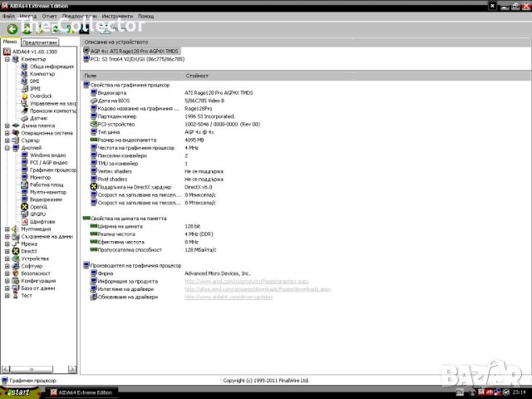Select the Обща информация summary icon
Viewport: 532px width, 399px height.
[24, 66]
